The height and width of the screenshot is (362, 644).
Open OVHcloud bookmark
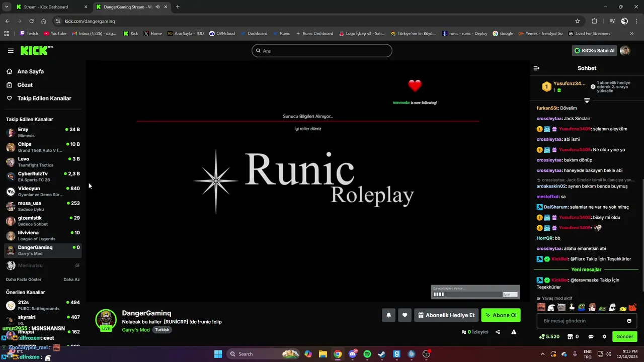222,34
